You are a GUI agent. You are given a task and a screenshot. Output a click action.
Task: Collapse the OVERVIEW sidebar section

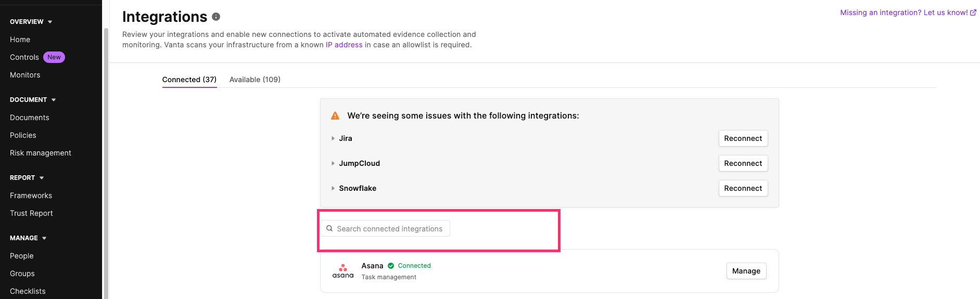tap(50, 22)
